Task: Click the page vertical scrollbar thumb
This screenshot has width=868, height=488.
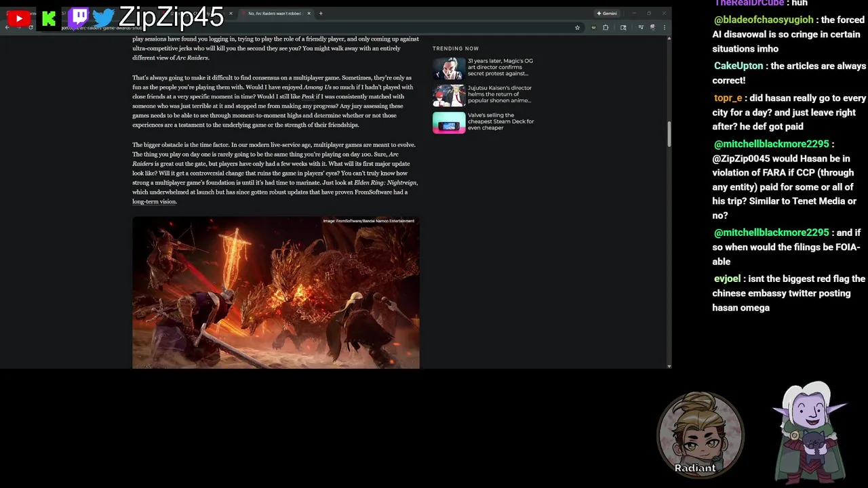Action: [x=669, y=134]
